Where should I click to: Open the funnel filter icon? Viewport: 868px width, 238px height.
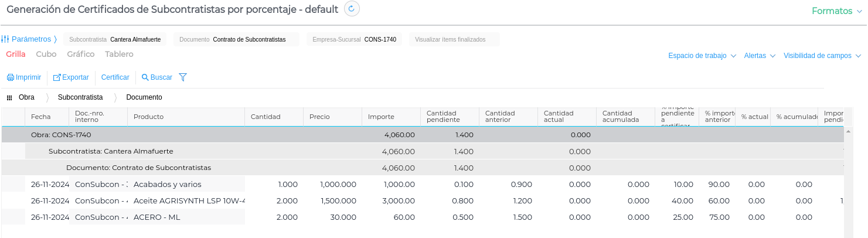click(183, 77)
